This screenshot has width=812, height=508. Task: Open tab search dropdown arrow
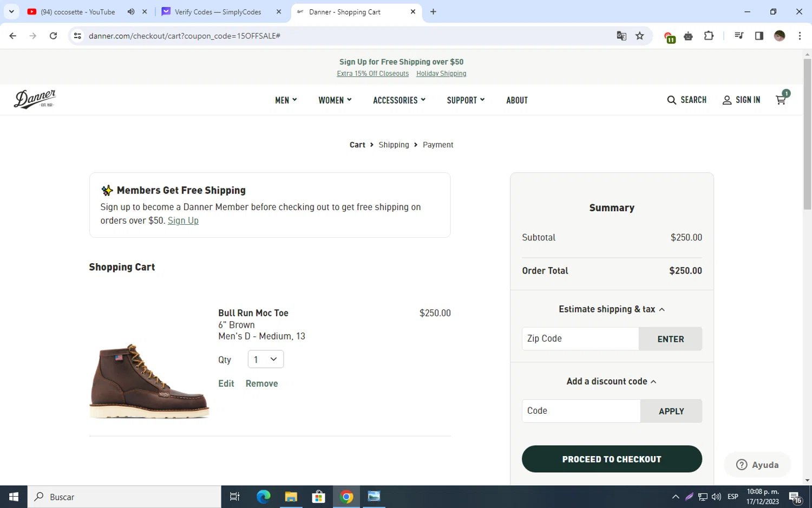(x=11, y=11)
